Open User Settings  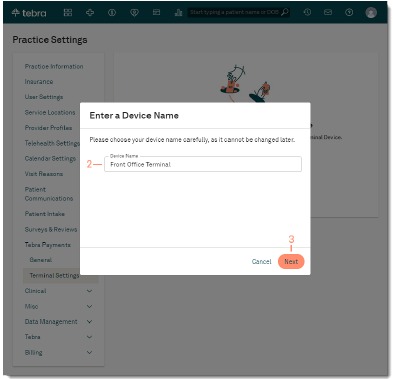click(44, 97)
